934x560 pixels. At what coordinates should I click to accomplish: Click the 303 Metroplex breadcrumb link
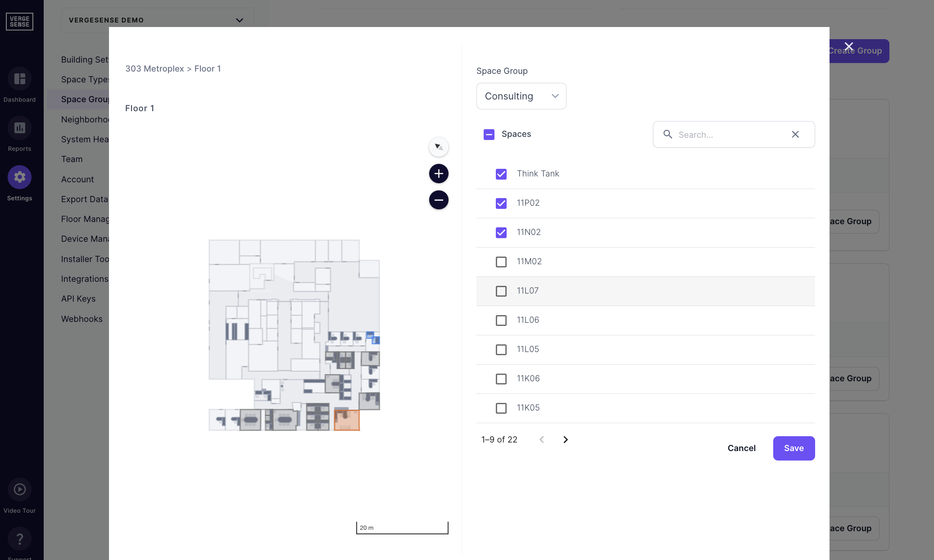click(154, 68)
